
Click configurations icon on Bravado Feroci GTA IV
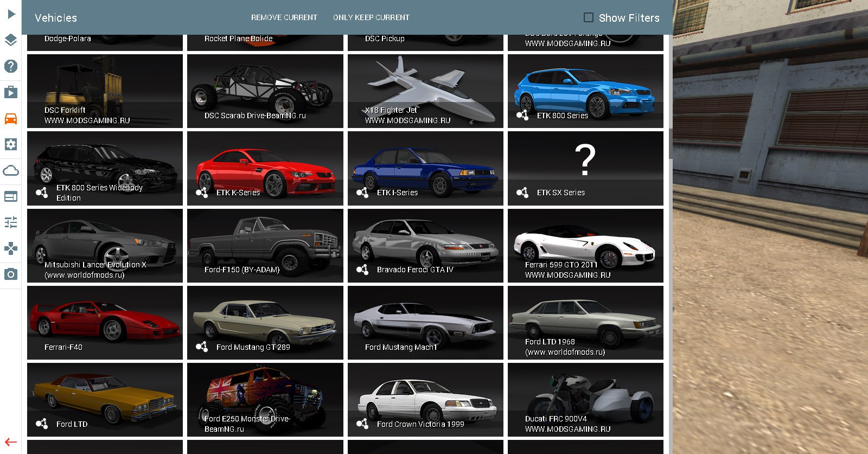362,269
